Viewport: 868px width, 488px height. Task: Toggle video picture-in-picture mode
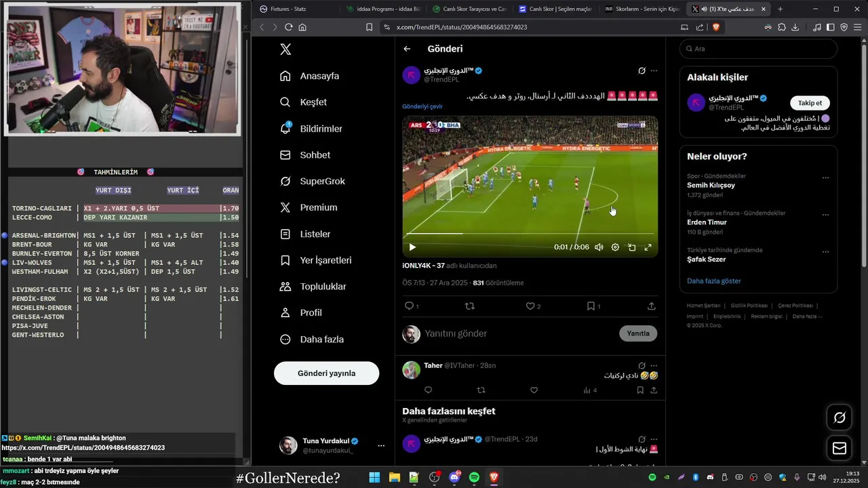[631, 247]
